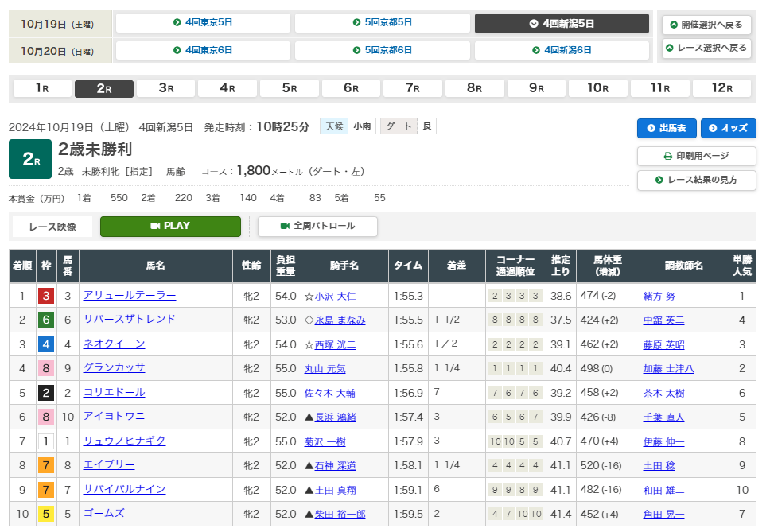Open the レース結果の見方 guide
This screenshot has width=770, height=532.
696,181
